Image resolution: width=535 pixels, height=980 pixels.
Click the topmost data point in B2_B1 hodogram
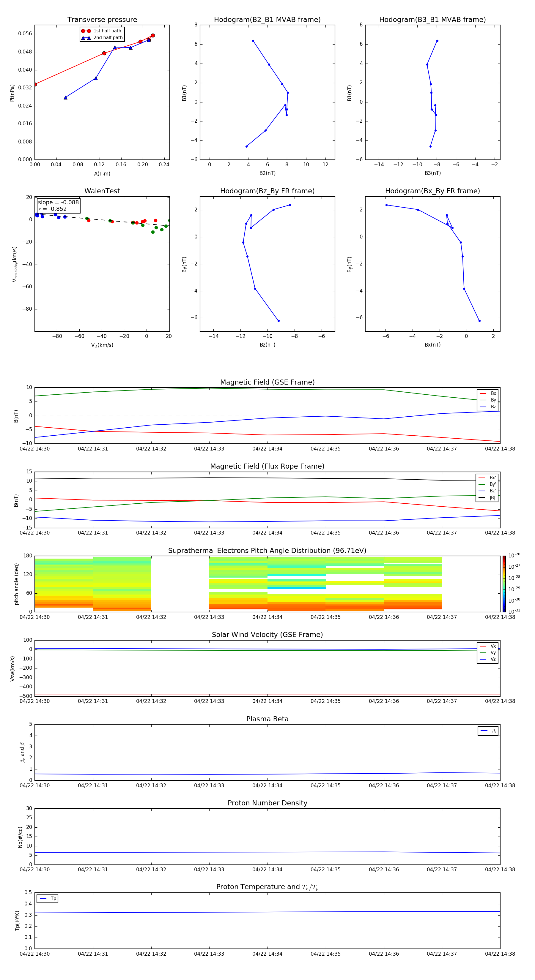(x=253, y=41)
